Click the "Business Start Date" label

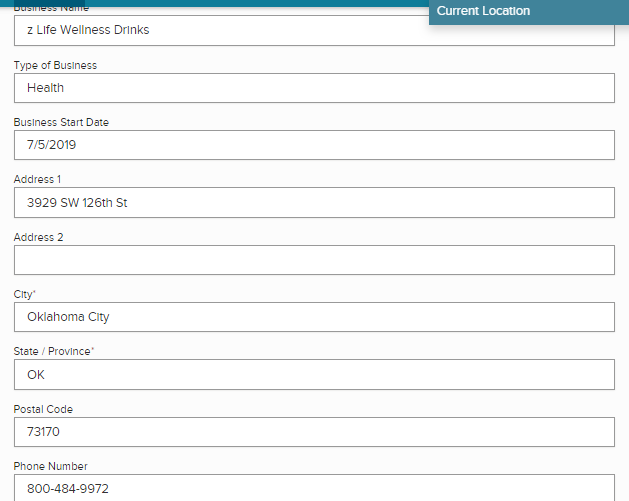(x=61, y=123)
